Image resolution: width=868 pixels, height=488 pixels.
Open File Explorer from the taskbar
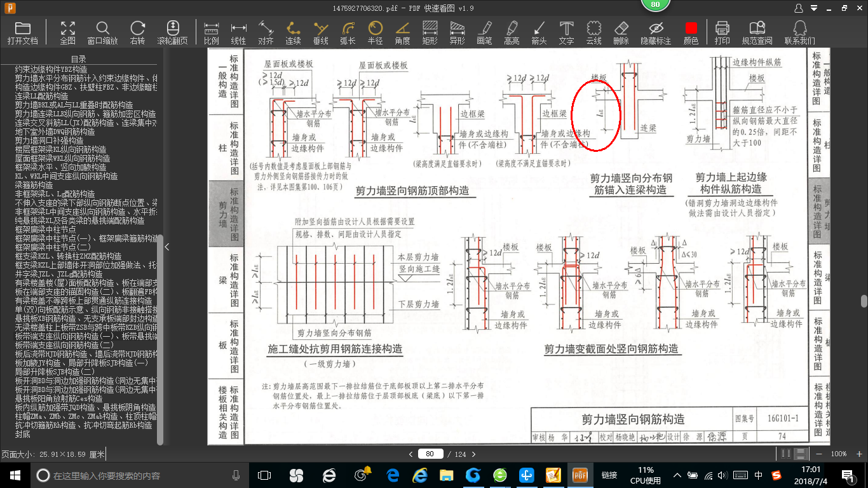point(447,475)
